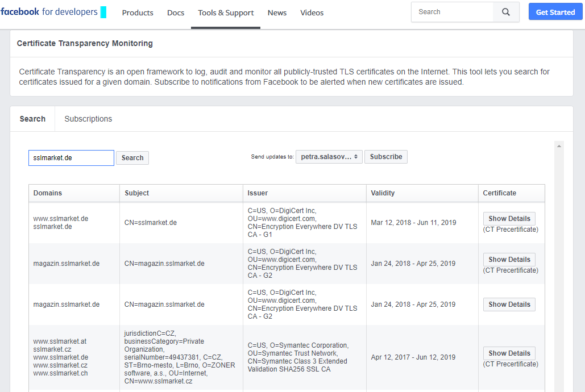Open the Tools & Support menu
Image resolution: width=585 pixels, height=392 pixels.
[226, 12]
